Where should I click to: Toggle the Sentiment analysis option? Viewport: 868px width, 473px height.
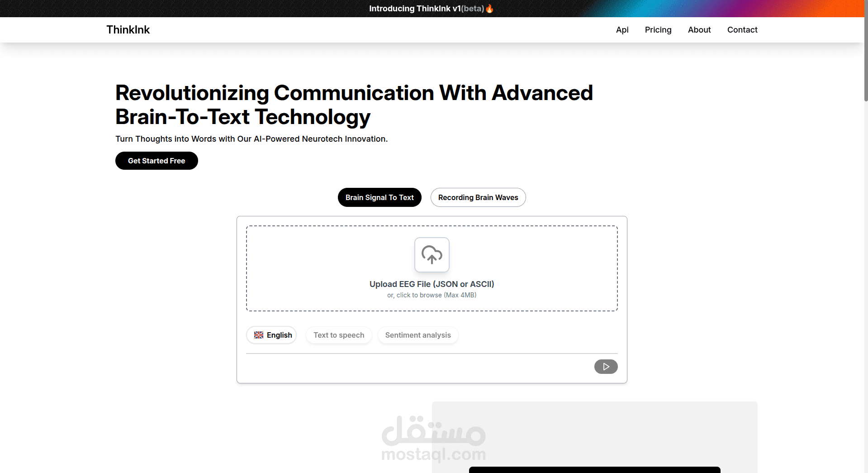[x=418, y=335]
